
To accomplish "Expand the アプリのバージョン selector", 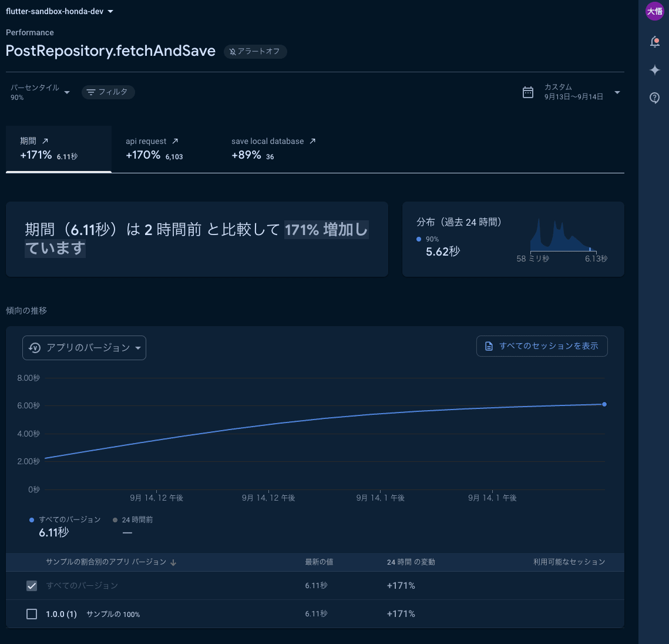I will (84, 348).
